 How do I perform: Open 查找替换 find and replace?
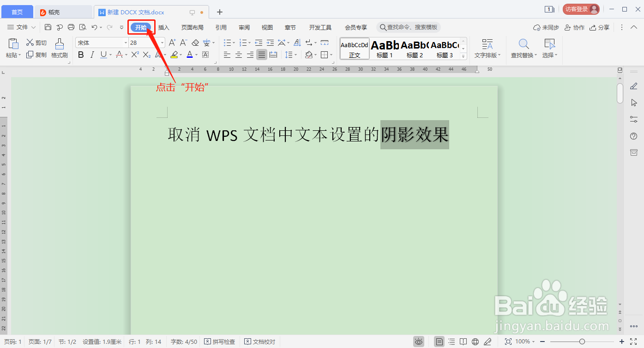pyautogui.click(x=524, y=49)
